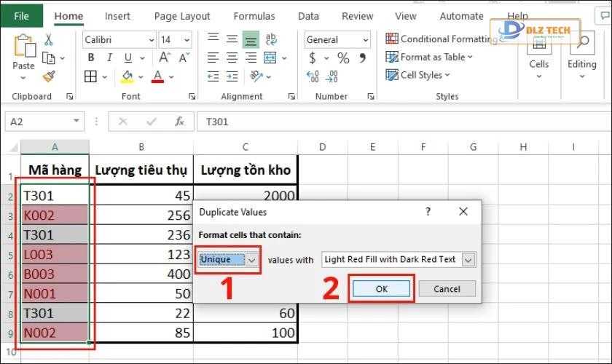Click the Increase Indent icon
The image size is (612, 364).
[232, 76]
